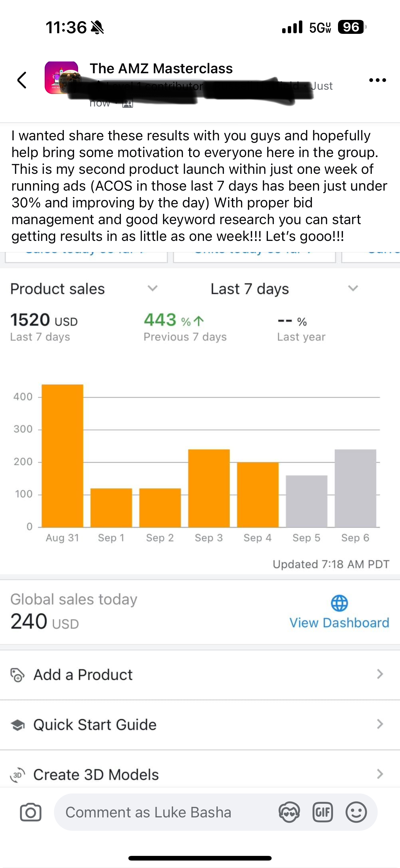Open the Quick Start Guide row
Screen dimensions: 400x868
(x=200, y=725)
